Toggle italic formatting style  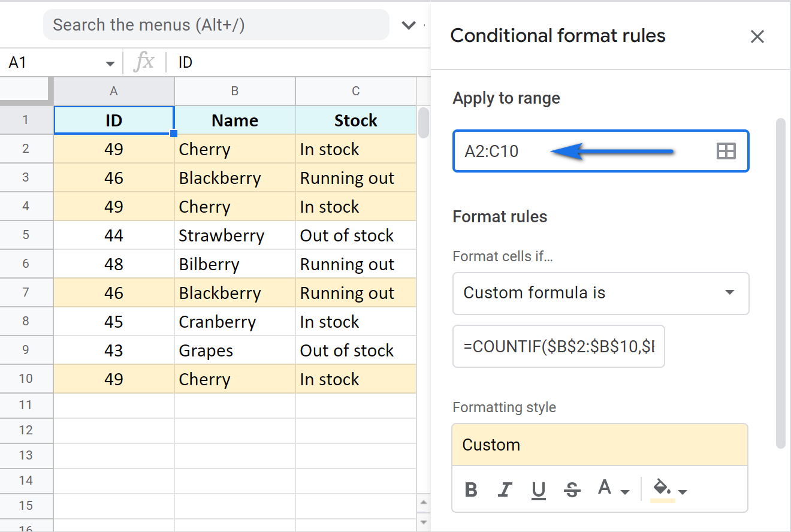coord(505,489)
